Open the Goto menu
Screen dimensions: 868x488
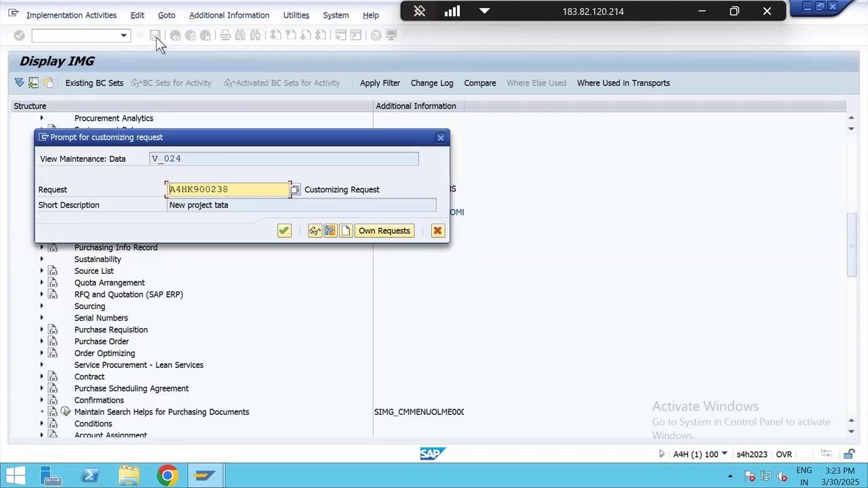(x=166, y=15)
